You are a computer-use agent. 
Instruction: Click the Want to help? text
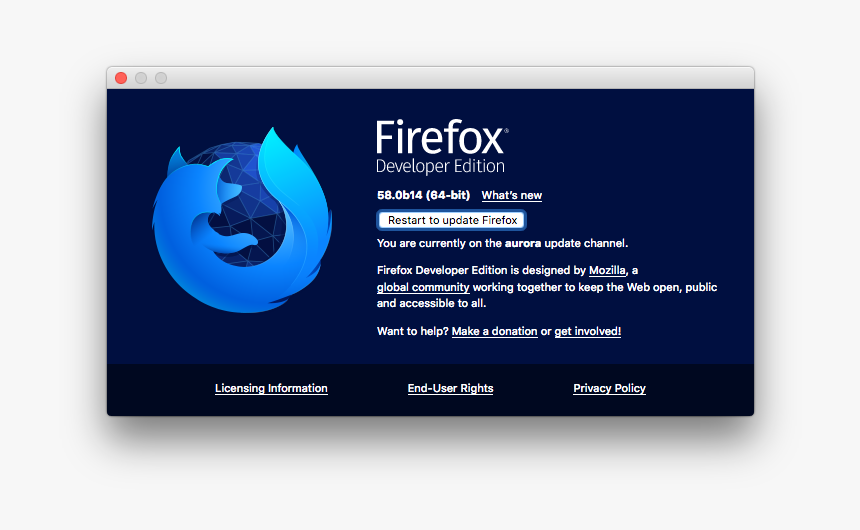[x=412, y=331]
